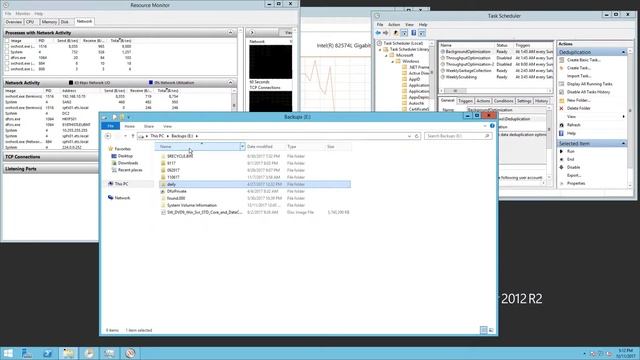Switch to Memory tab in Resource Monitor
The width and height of the screenshot is (640, 360).
[49, 22]
